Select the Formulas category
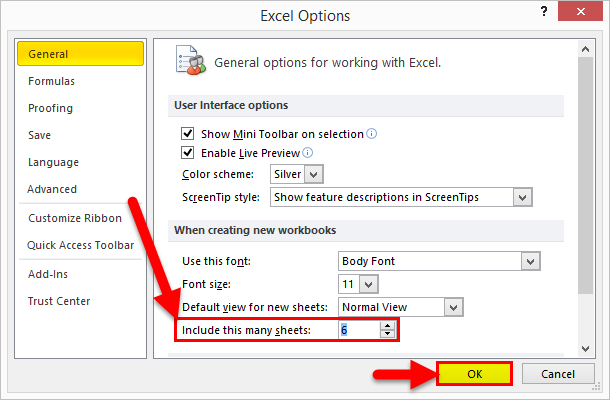 [52, 81]
